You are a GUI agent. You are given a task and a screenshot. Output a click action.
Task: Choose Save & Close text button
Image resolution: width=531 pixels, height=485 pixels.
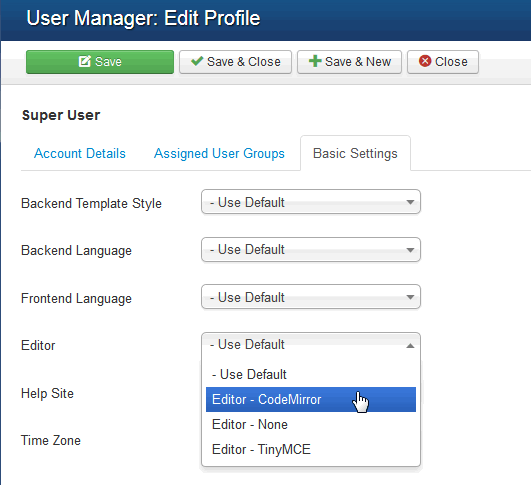(x=243, y=62)
